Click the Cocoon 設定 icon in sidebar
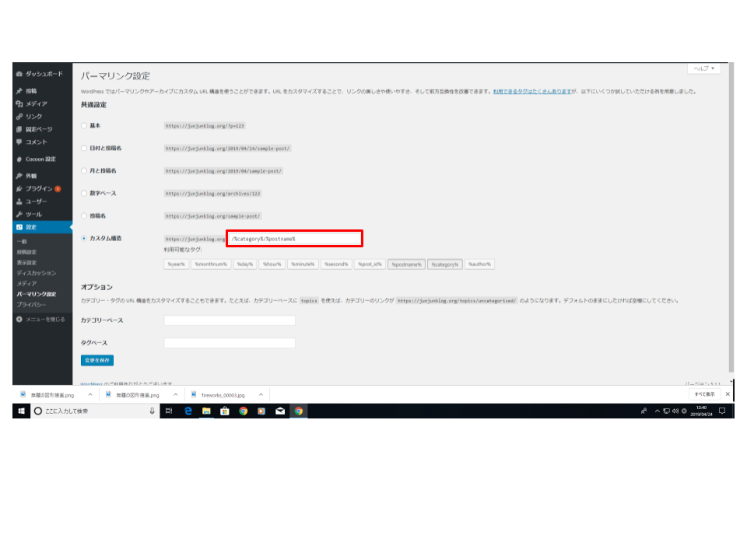The width and height of the screenshot is (747, 560). click(19, 159)
